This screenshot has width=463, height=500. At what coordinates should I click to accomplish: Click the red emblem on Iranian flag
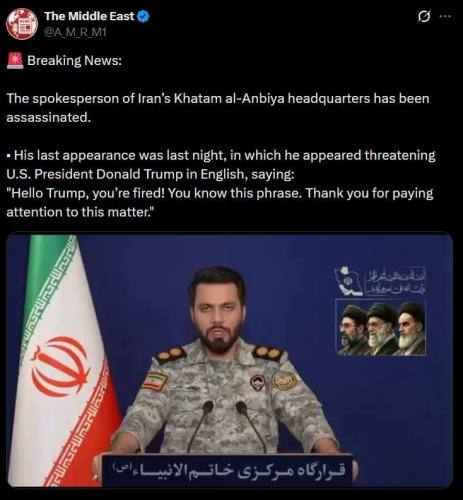[60, 366]
